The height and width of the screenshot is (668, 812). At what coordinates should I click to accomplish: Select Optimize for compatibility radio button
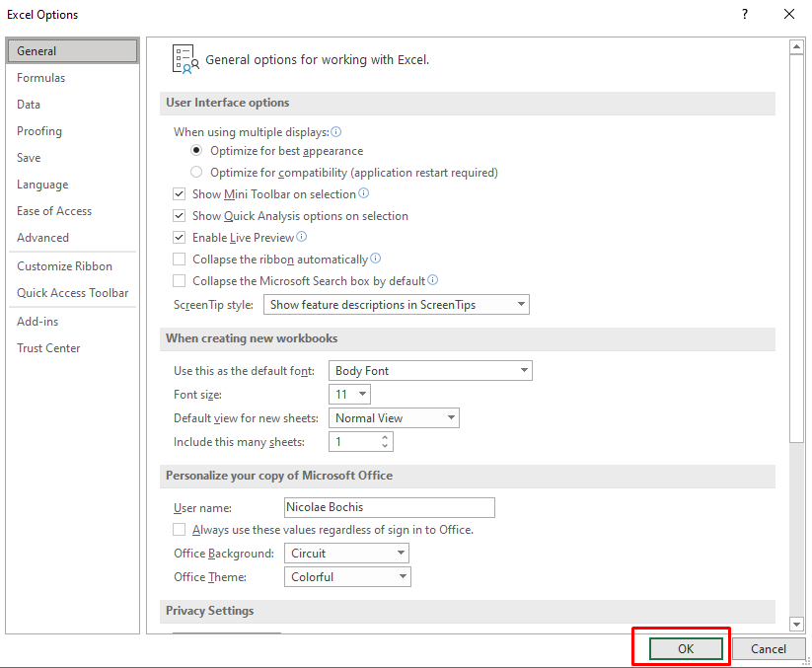[196, 172]
